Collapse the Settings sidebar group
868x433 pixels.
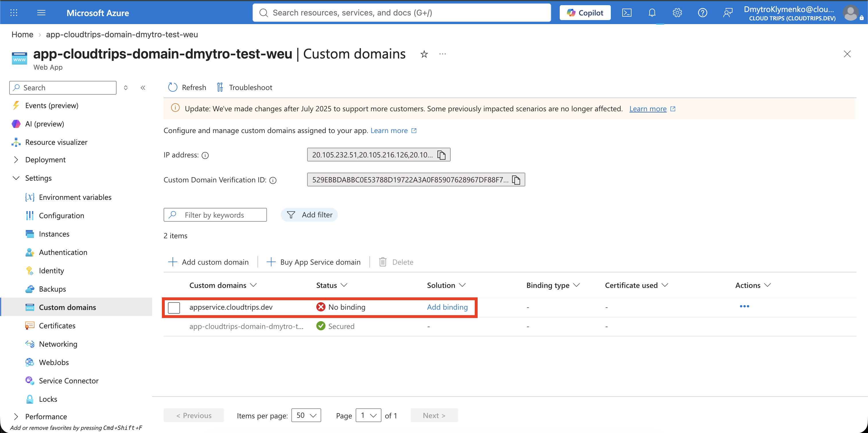[x=16, y=178]
